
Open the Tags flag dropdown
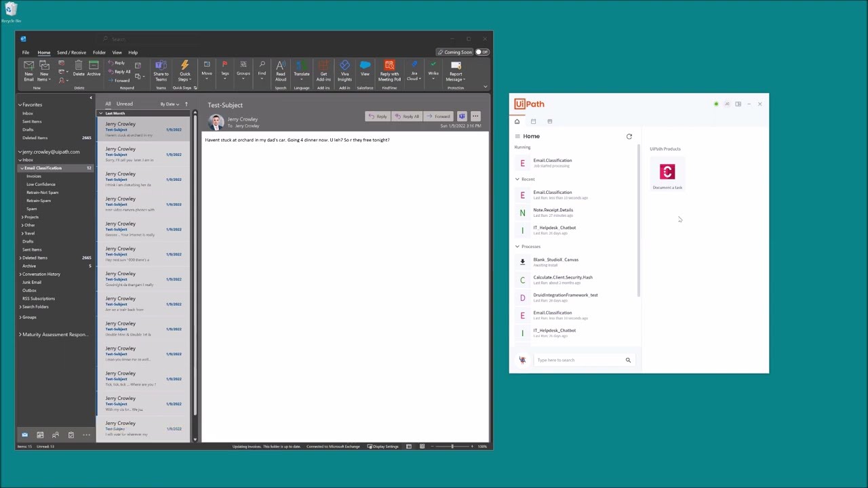224,69
